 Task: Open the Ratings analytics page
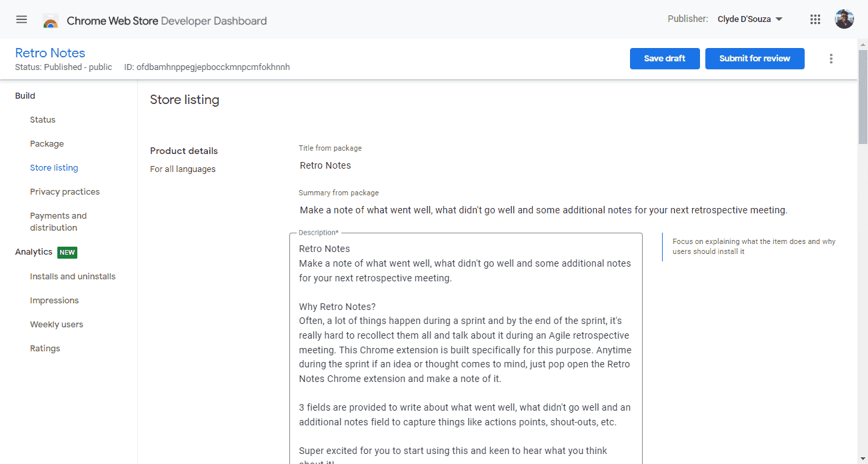(x=45, y=349)
